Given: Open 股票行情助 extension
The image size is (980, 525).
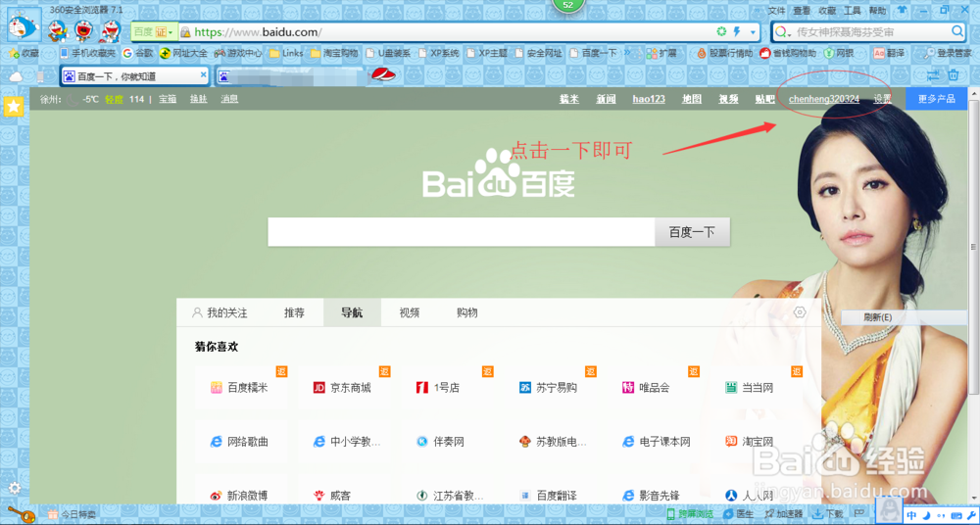Looking at the screenshot, I should [724, 54].
